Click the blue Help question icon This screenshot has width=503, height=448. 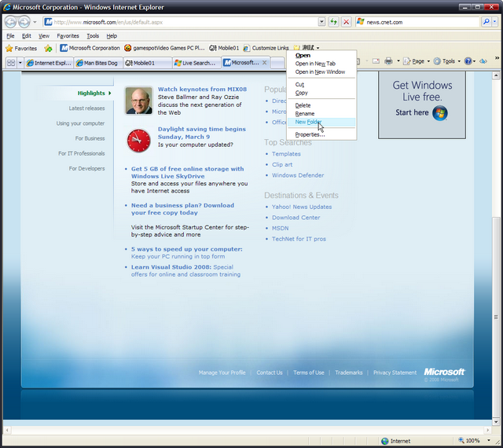click(x=468, y=61)
